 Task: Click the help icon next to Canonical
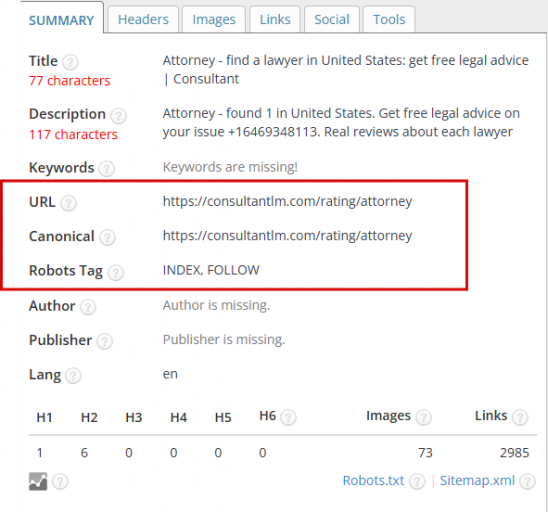[107, 237]
